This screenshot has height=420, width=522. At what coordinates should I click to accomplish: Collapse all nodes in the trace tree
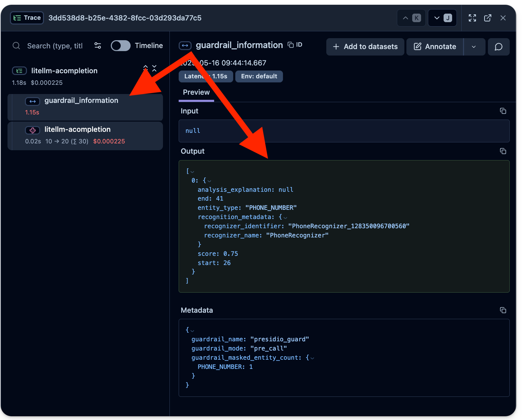pos(154,68)
